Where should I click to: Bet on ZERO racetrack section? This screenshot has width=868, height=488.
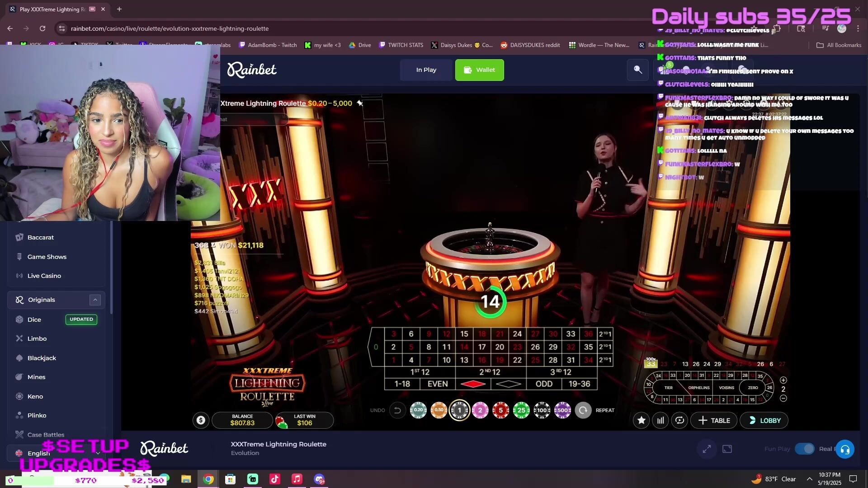click(753, 388)
